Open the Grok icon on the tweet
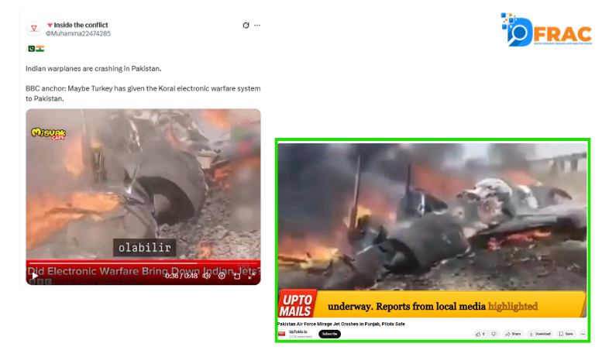The width and height of the screenshot is (602, 364). coord(246,26)
